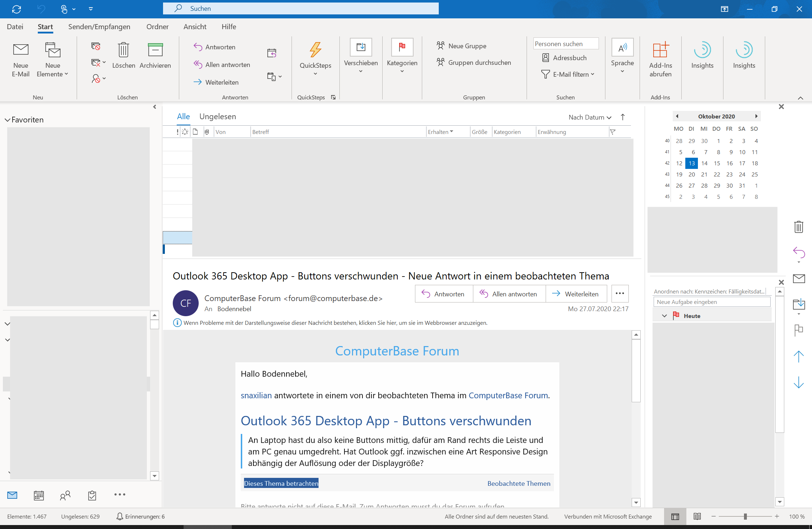Click Gruppen durchsuchen
The image size is (812, 529).
coord(474,63)
